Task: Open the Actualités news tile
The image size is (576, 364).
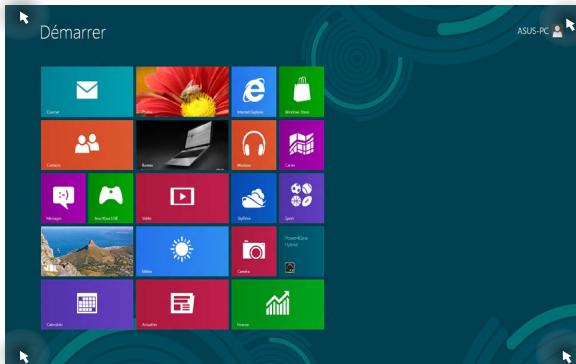Action: coord(182,304)
